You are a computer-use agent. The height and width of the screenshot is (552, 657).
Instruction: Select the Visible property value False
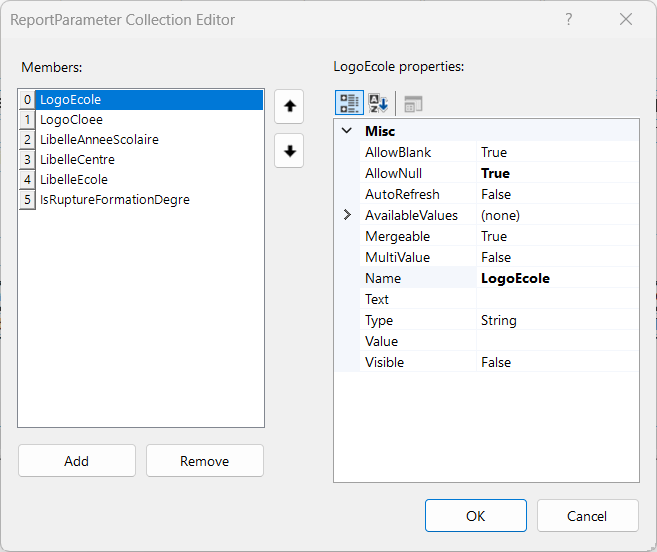pos(556,362)
